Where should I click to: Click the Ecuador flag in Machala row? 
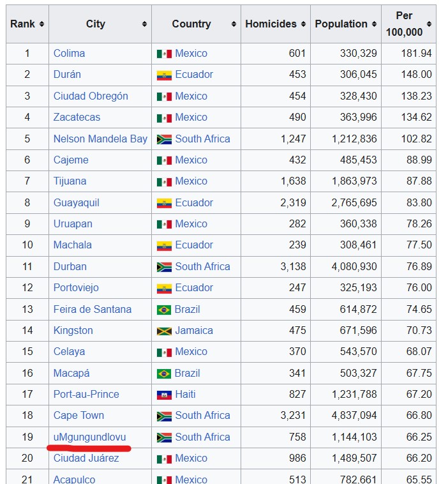164,246
